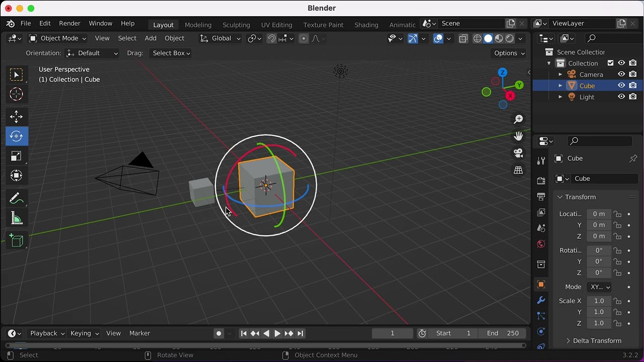Click the Options button in viewport header
Viewport: 644px width, 362px height.
(509, 53)
